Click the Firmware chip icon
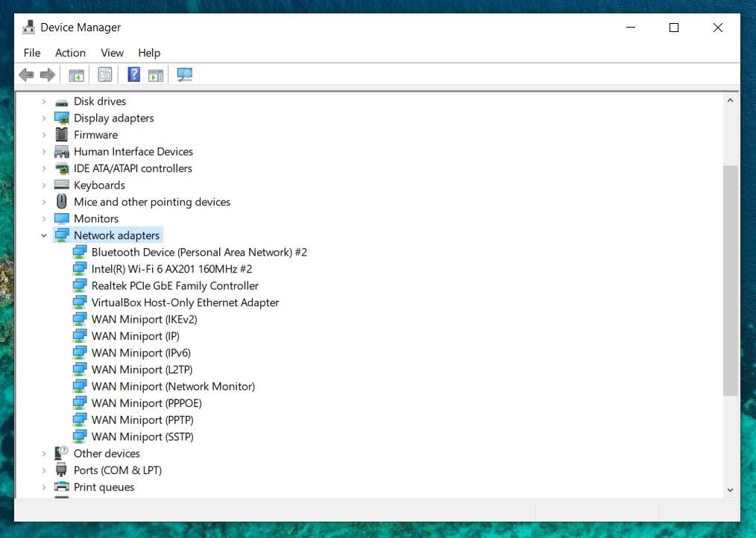 (62, 134)
